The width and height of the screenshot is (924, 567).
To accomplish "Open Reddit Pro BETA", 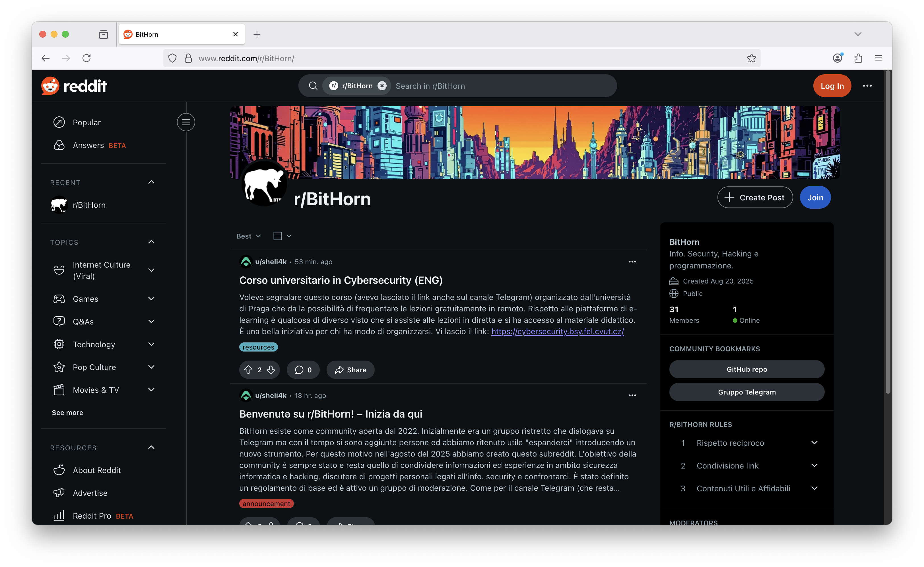I will click(104, 516).
